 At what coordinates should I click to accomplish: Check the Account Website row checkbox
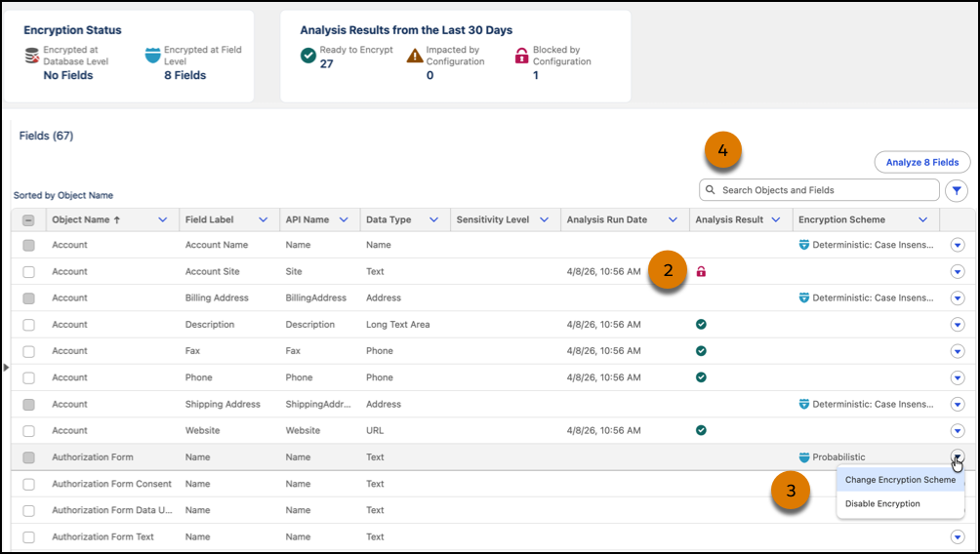pos(28,431)
